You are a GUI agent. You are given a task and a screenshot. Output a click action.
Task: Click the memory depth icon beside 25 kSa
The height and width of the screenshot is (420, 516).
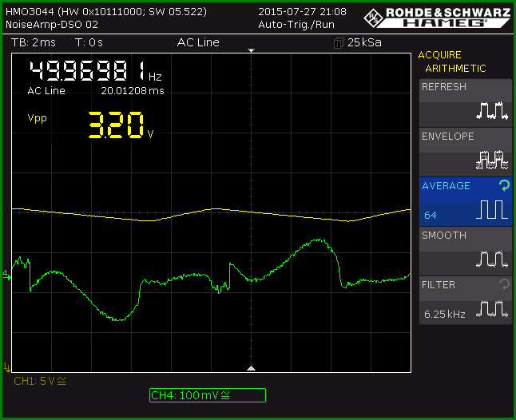tap(339, 43)
